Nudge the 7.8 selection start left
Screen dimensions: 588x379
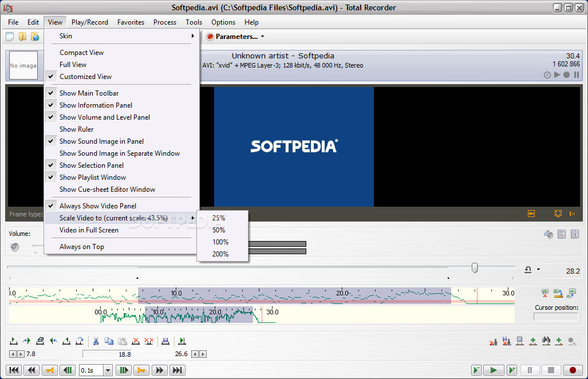(x=13, y=354)
